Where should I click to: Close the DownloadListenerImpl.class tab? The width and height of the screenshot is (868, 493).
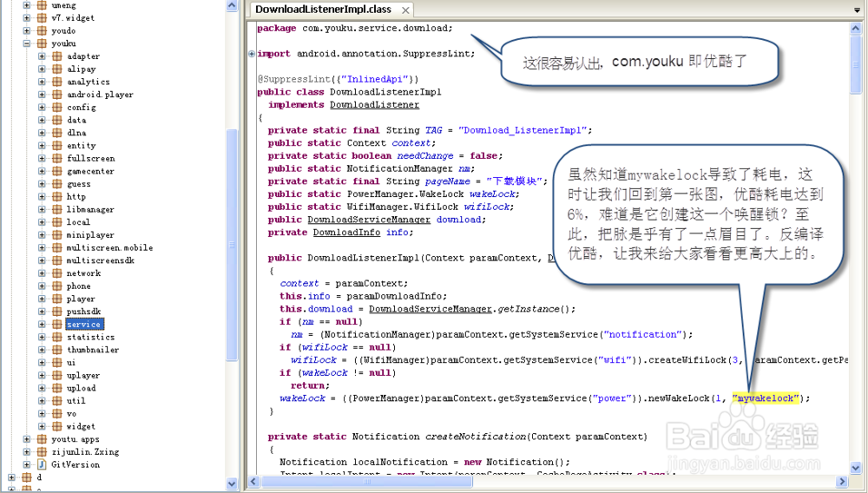pyautogui.click(x=405, y=10)
